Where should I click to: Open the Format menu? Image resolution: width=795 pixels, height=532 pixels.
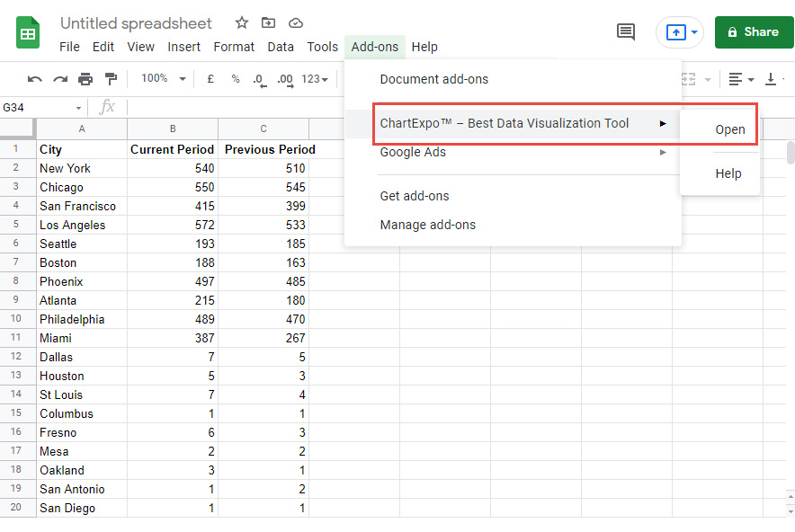[234, 47]
